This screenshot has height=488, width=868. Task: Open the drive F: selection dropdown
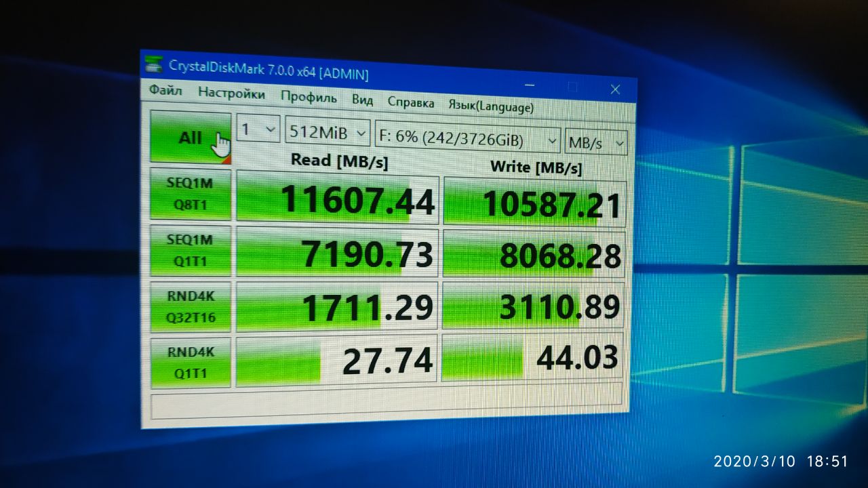click(x=468, y=139)
